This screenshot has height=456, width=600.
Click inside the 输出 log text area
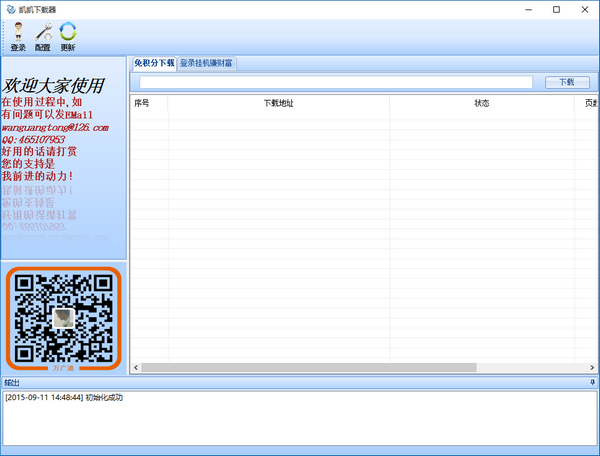[300, 418]
